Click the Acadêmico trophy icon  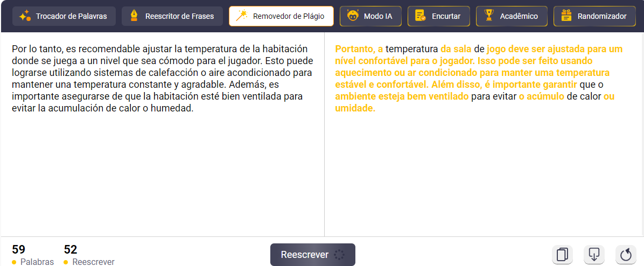488,16
